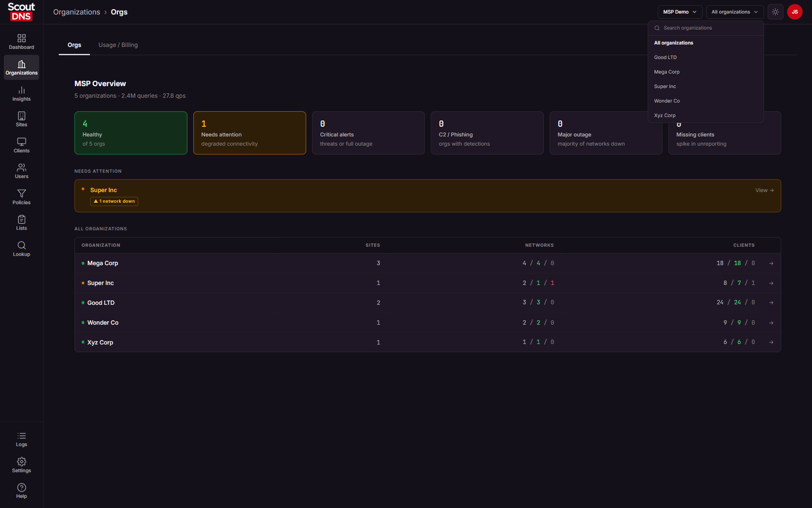Click the Critical alerts status card

(368, 133)
